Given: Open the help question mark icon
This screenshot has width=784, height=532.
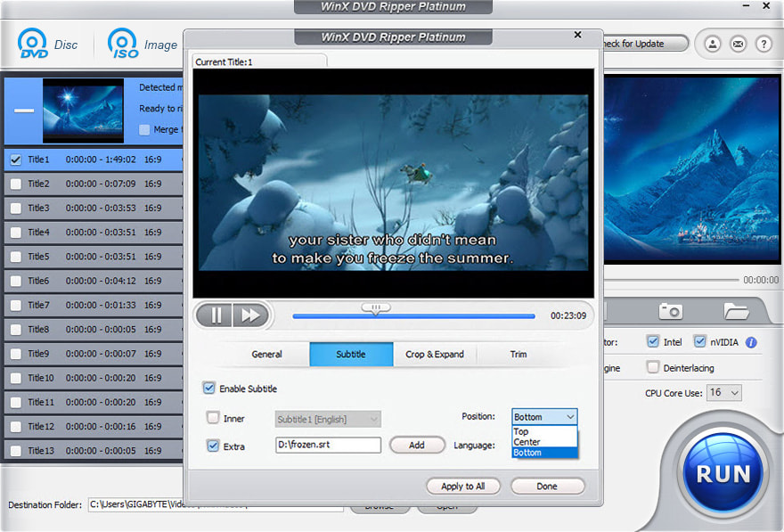Looking at the screenshot, I should [764, 44].
